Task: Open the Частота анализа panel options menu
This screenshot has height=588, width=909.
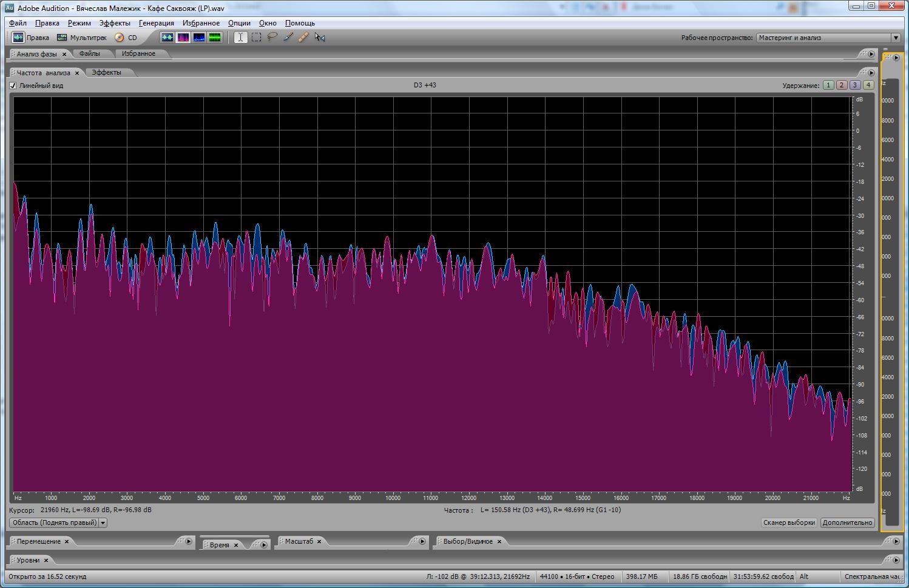Action: 871,73
